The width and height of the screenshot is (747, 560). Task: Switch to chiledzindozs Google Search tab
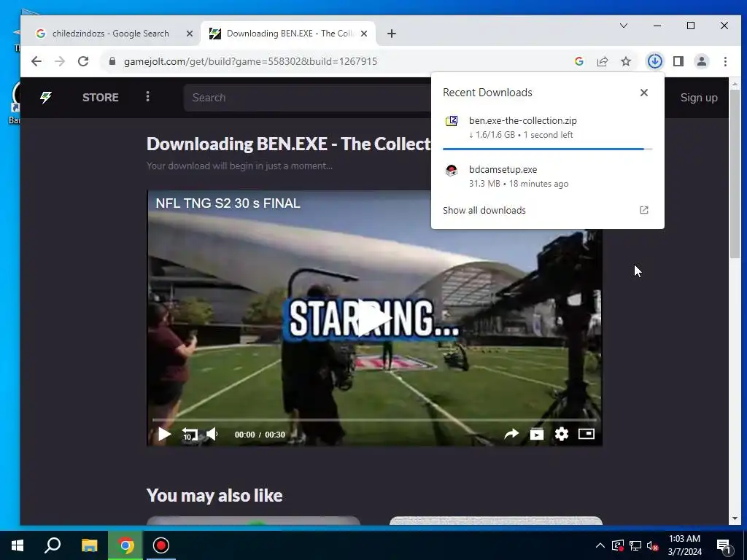[x=111, y=34]
